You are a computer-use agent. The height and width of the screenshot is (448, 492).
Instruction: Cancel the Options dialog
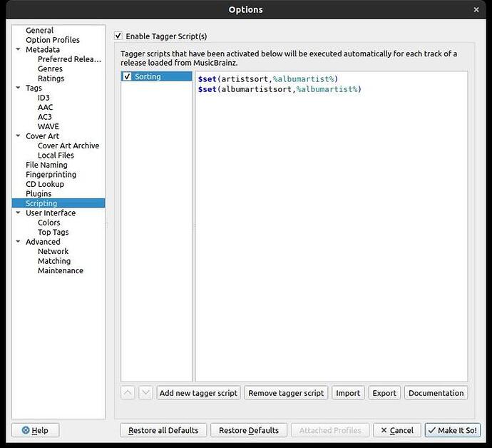tap(397, 430)
